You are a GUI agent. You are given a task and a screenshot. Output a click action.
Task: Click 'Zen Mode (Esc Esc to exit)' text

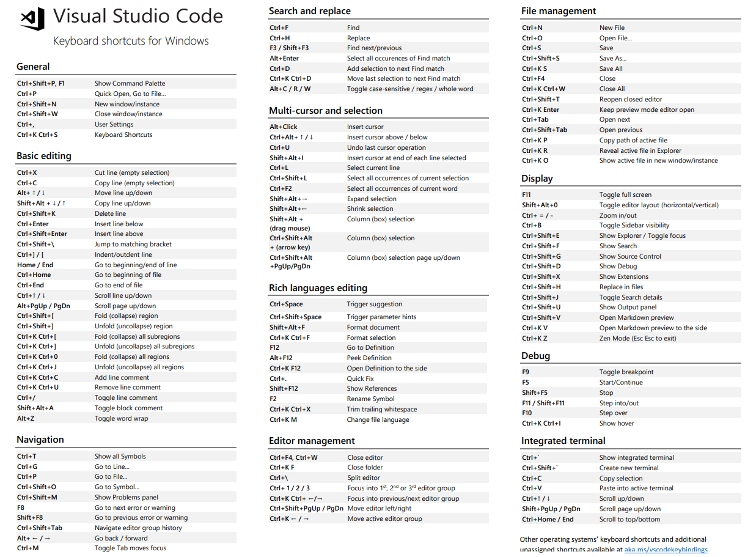(x=638, y=338)
